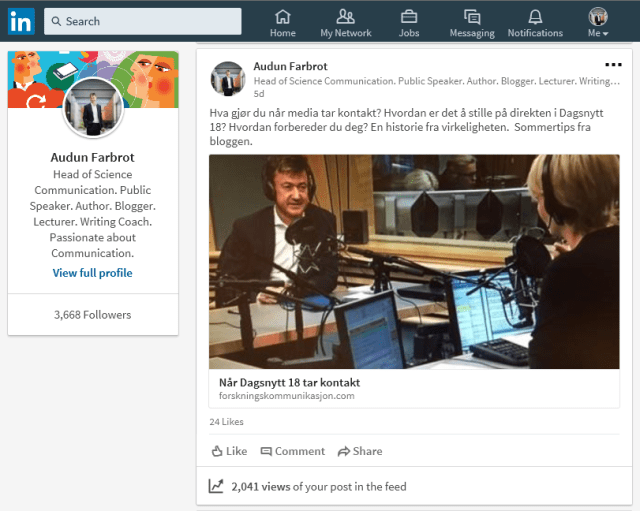640x511 pixels.
Task: Like the post
Action: (x=229, y=451)
